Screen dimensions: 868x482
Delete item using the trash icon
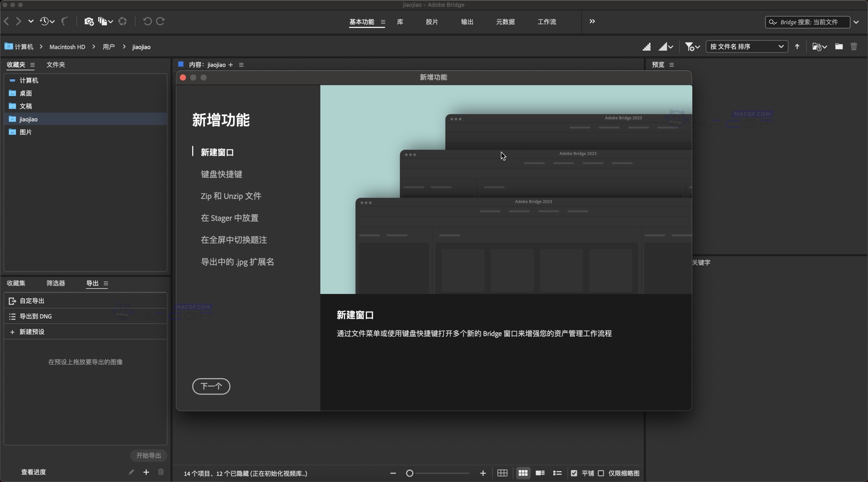[x=854, y=47]
